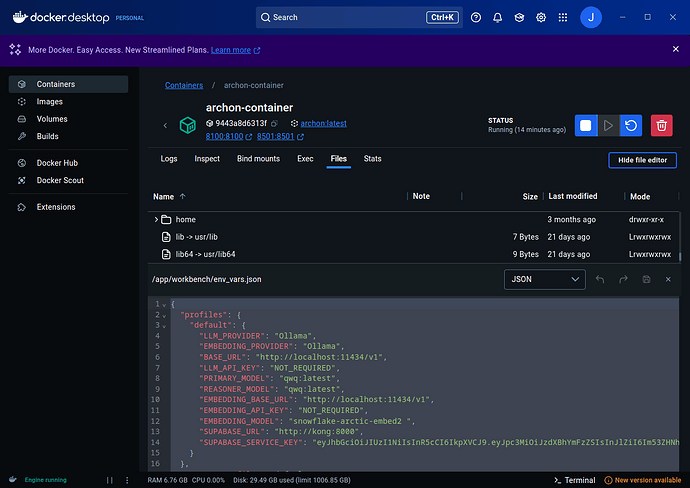The width and height of the screenshot is (690, 488).
Task: Save the env_vars.json file
Action: tap(646, 279)
